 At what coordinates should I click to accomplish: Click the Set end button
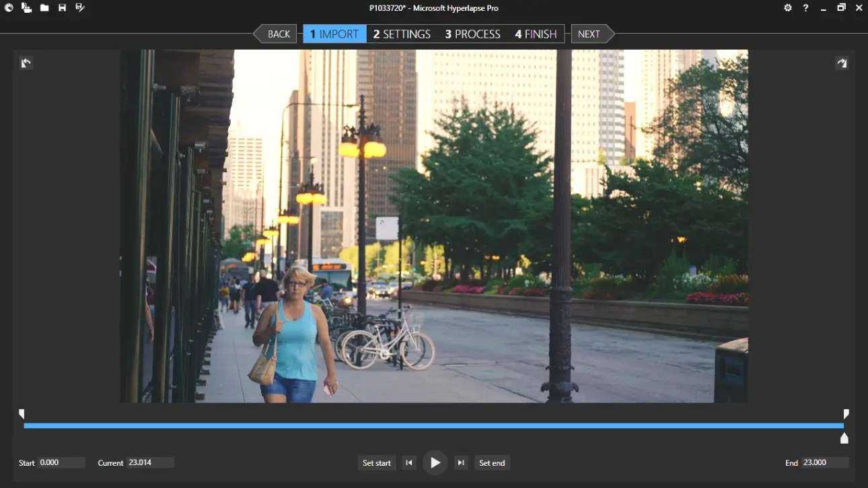pos(492,463)
